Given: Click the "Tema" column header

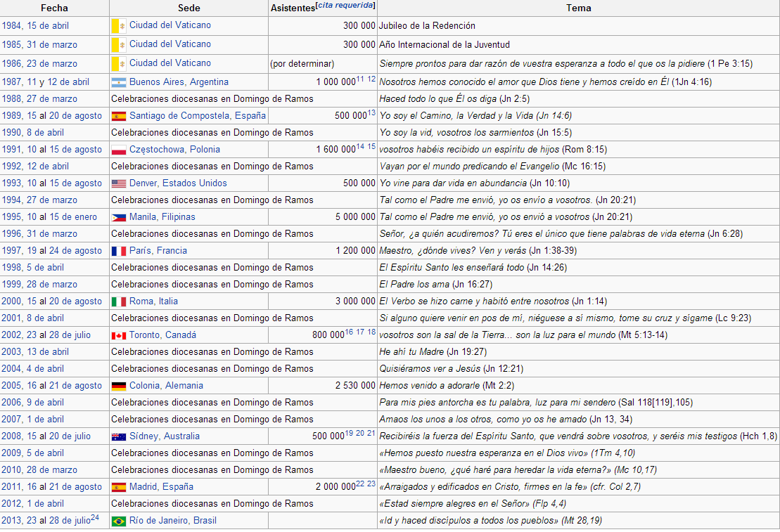Looking at the screenshot, I should tap(579, 8).
